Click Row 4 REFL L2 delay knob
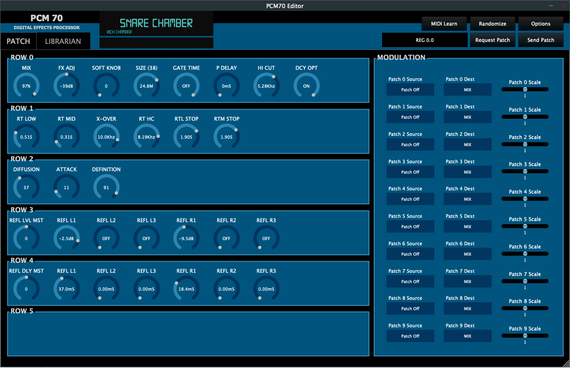570x368 pixels. (106, 289)
